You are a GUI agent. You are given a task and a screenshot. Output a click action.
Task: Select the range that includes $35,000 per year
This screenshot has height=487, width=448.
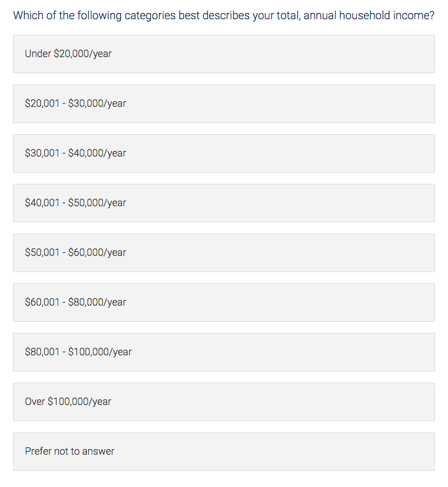(224, 153)
